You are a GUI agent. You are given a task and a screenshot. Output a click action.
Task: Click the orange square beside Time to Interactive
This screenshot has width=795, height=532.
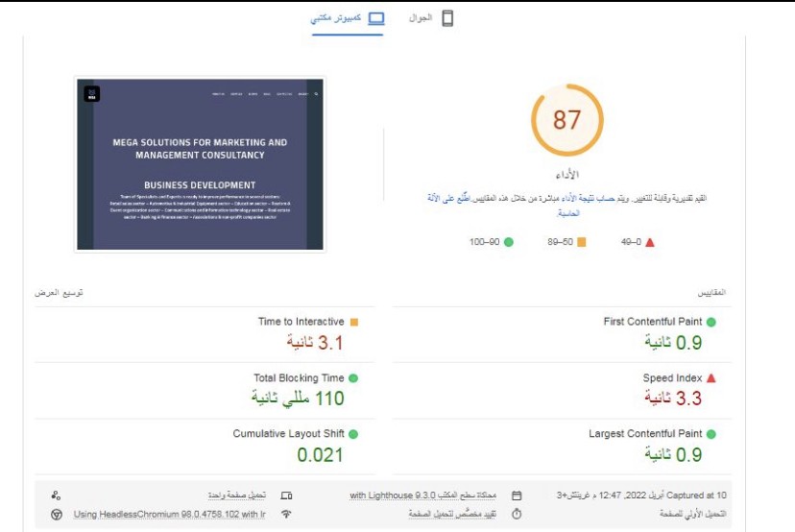(354, 322)
